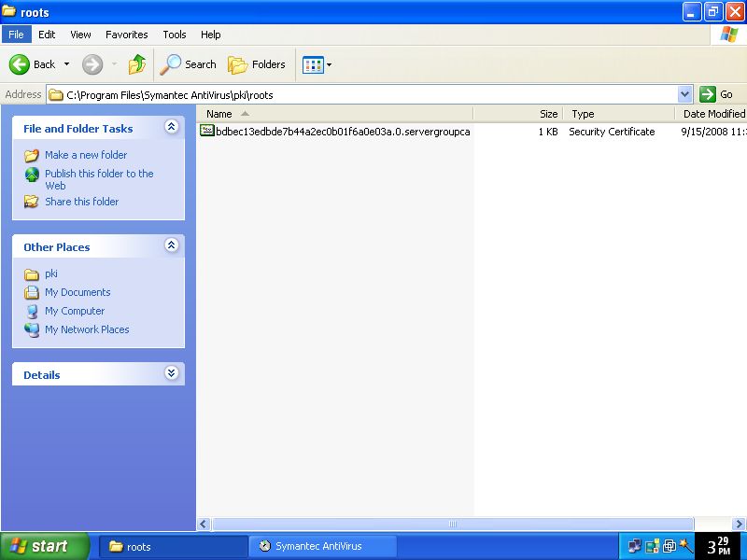This screenshot has height=560, width=747.
Task: Go up one folder level icon
Action: (137, 64)
